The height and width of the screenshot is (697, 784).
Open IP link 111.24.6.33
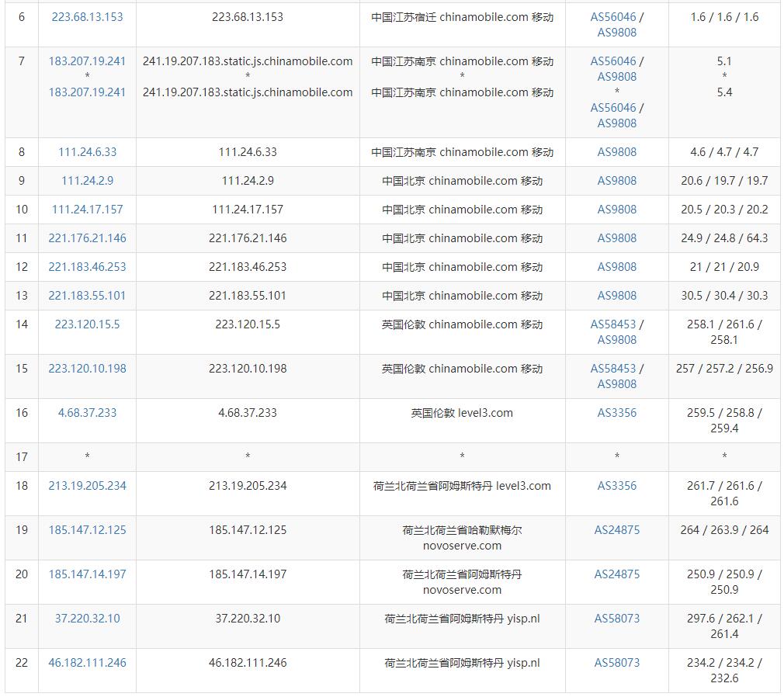pyautogui.click(x=87, y=152)
